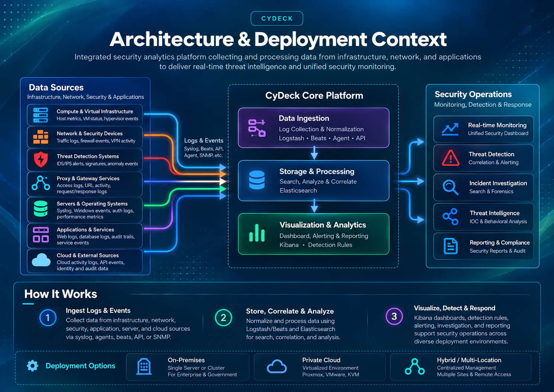The width and height of the screenshot is (554, 392).
Task: Click the Deployment Options gear icon
Action: (x=33, y=366)
